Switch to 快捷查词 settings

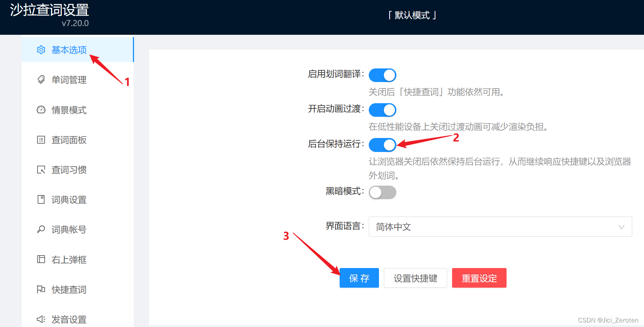click(x=78, y=290)
